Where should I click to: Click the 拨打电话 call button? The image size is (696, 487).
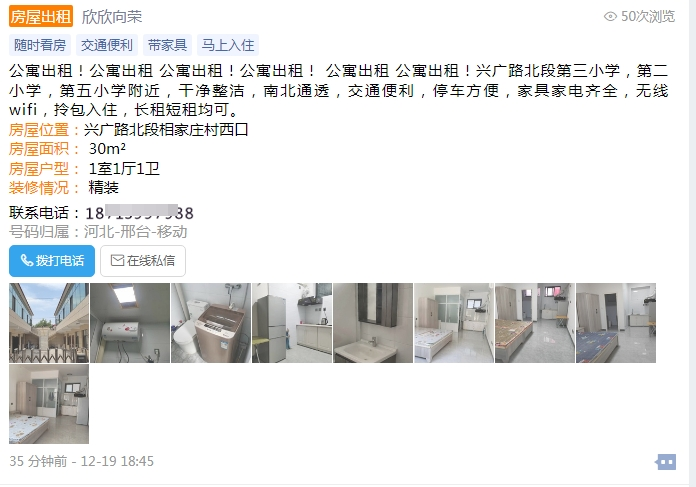coord(52,261)
